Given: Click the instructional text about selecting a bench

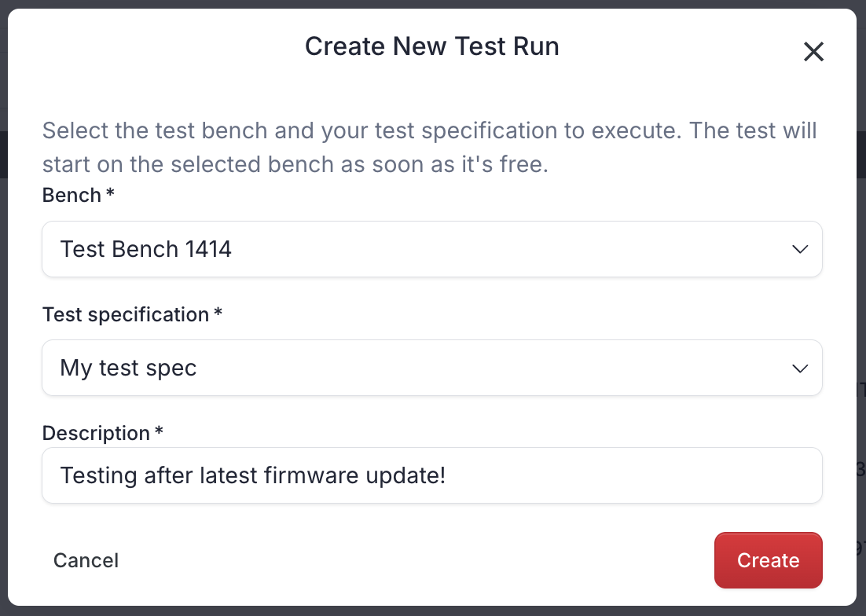Looking at the screenshot, I should click(430, 147).
